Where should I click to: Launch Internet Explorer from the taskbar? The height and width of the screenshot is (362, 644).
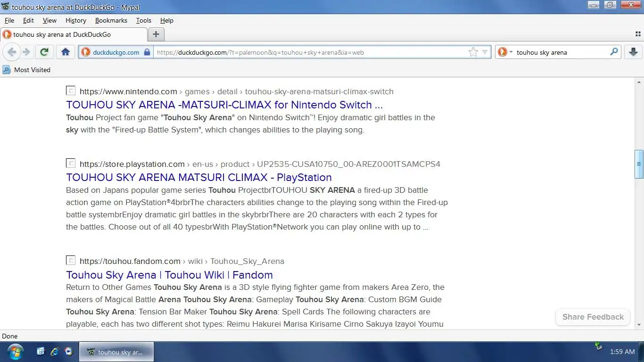pyautogui.click(x=55, y=352)
